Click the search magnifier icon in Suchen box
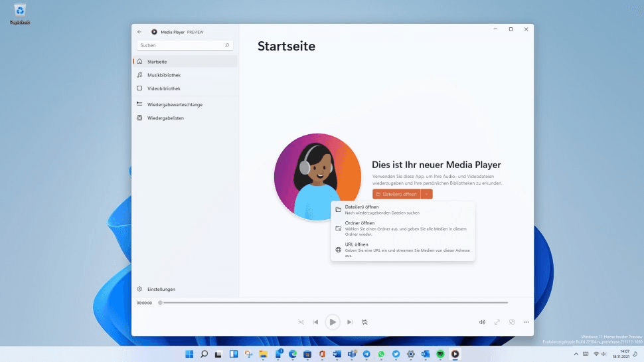Image resolution: width=644 pixels, height=362 pixels. click(227, 45)
